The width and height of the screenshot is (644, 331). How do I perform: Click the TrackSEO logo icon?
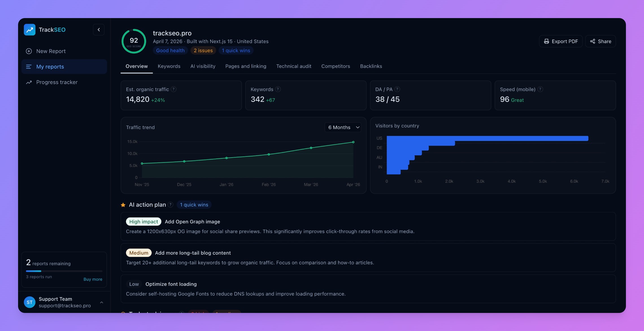tap(30, 30)
